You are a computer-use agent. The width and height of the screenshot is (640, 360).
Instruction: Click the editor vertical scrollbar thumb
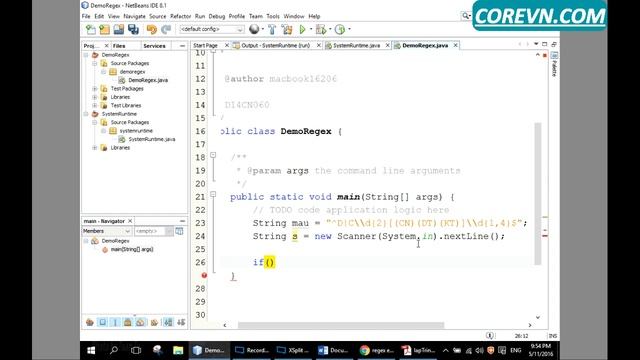pos(538,193)
